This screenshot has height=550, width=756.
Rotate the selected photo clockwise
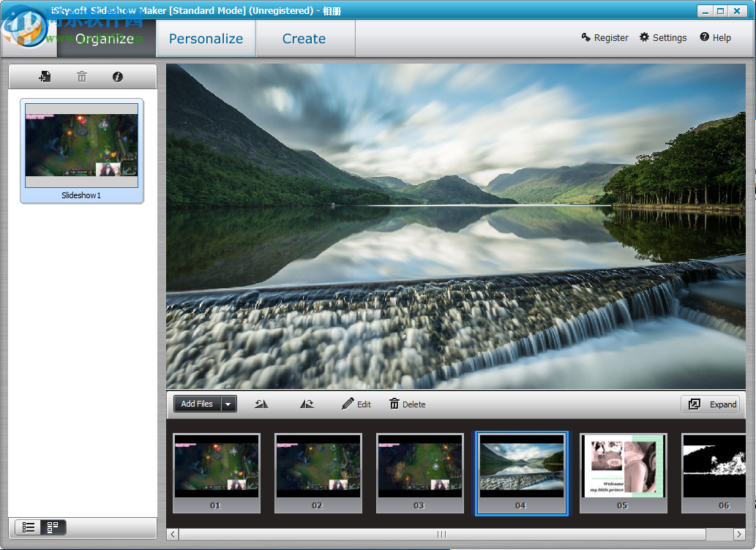(307, 403)
